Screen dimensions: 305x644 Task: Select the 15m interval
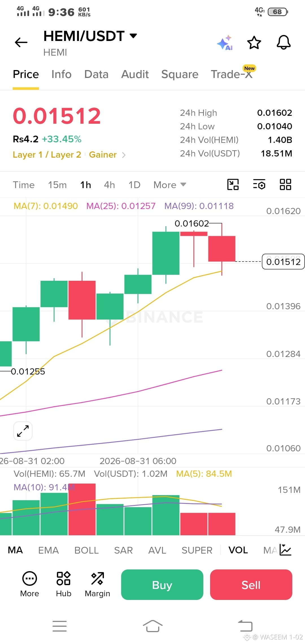click(57, 185)
